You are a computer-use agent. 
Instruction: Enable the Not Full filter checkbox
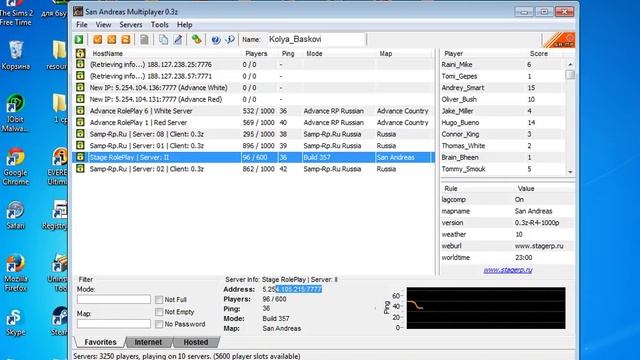pyautogui.click(x=159, y=300)
